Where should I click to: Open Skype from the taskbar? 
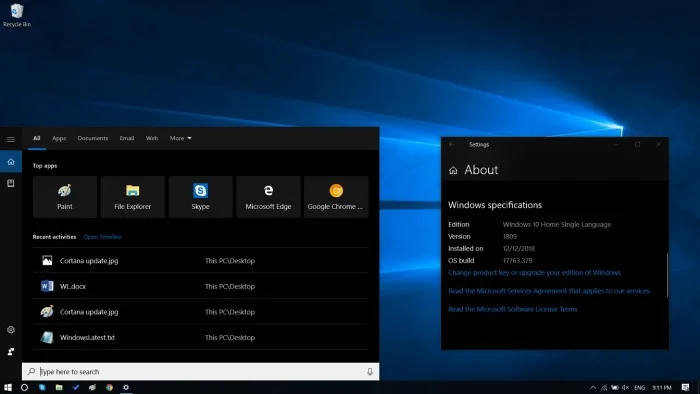[x=42, y=387]
